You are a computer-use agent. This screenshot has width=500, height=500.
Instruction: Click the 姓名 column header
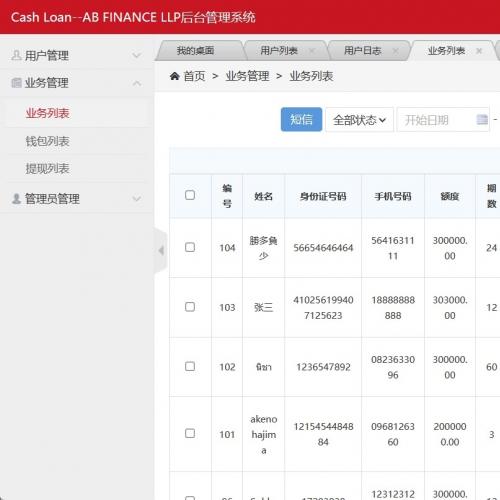(263, 196)
